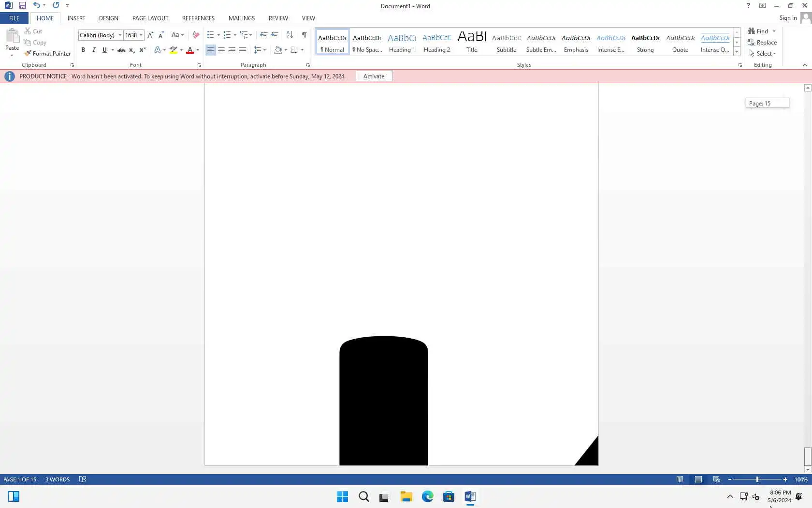The image size is (812, 508).
Task: Apply the red Font Color swatch
Action: (x=190, y=50)
